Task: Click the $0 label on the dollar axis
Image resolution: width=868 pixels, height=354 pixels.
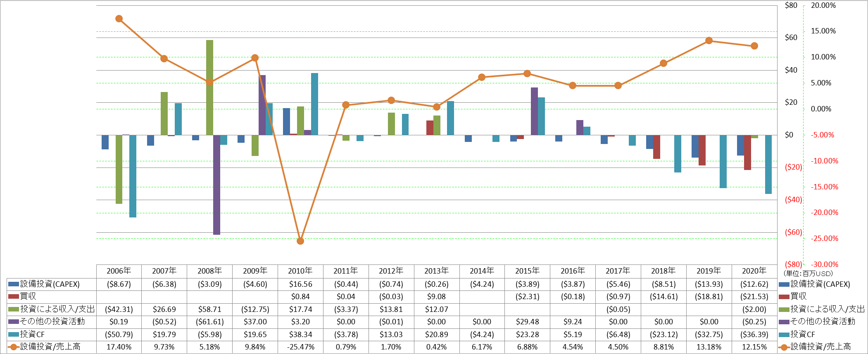Action: coord(789,135)
